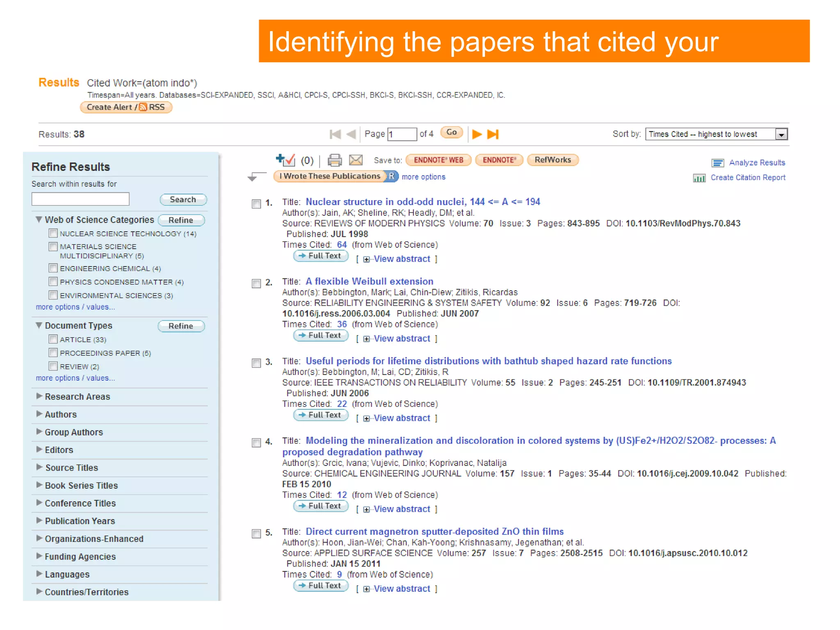The width and height of the screenshot is (840, 630).
Task: Open Times Cited 64 link
Action: [x=342, y=245]
